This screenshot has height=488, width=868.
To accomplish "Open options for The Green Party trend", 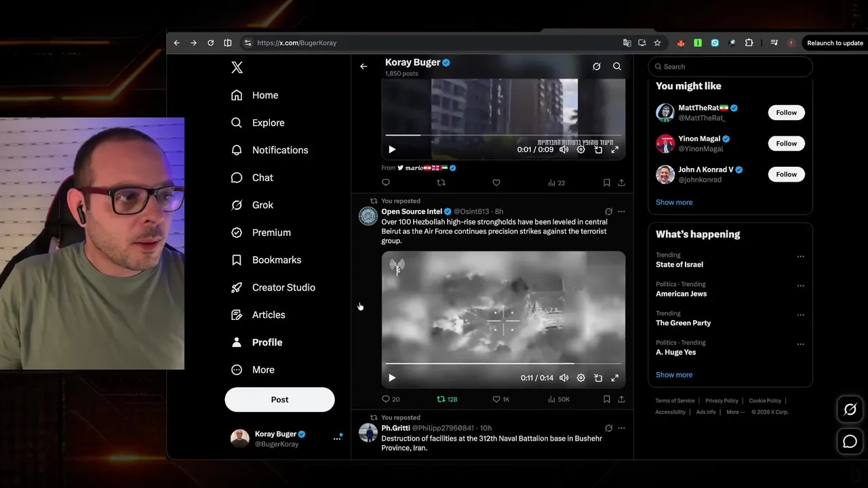I will point(800,315).
